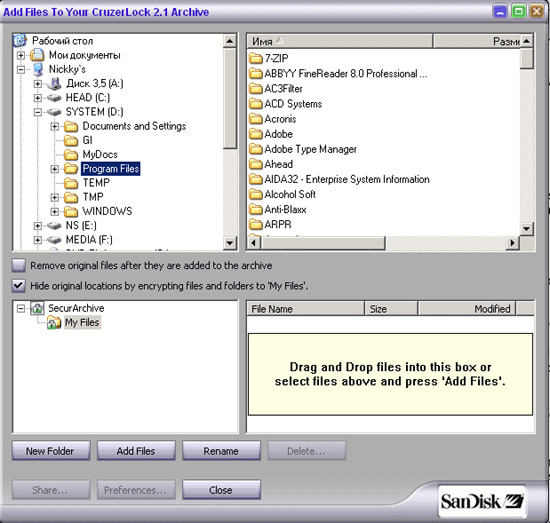
Task: Sort by the Имя column header
Action: click(x=340, y=41)
